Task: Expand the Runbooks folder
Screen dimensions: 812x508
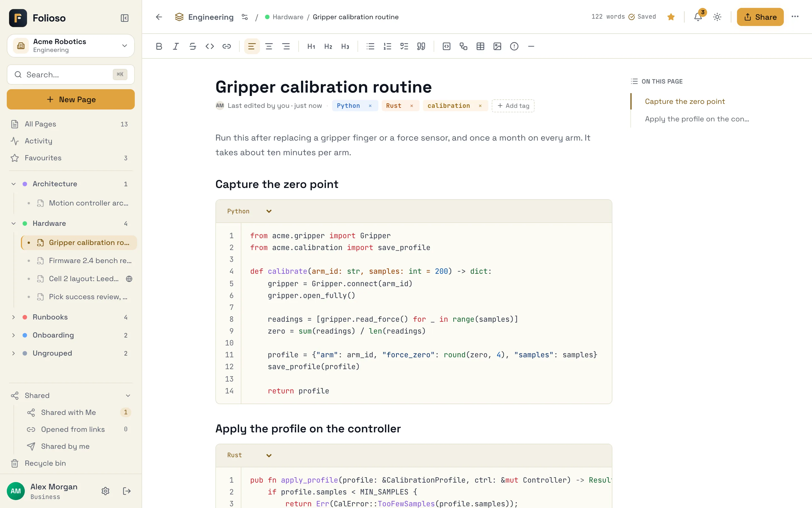Action: [14, 317]
